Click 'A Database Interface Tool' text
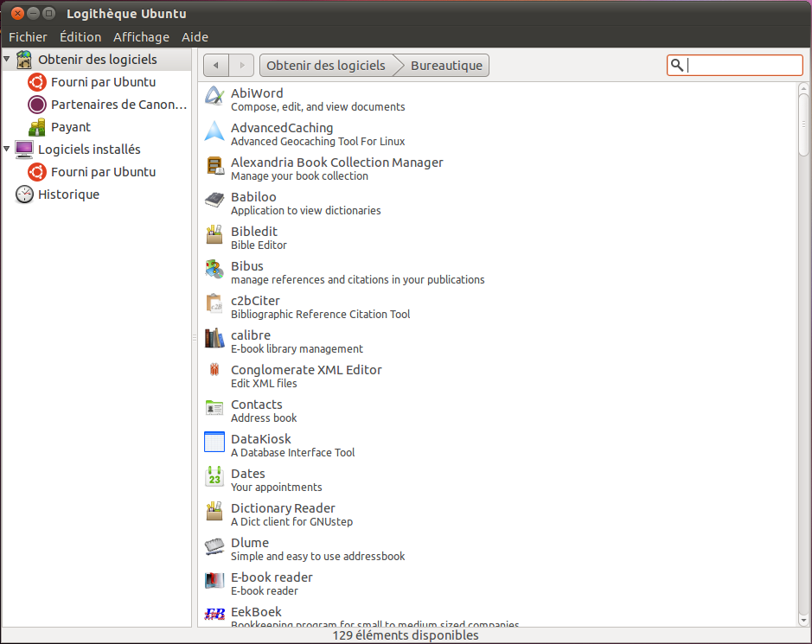Viewport: 812px width, 644px height. click(292, 453)
